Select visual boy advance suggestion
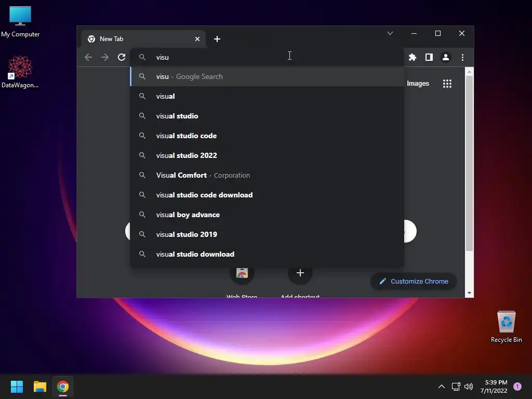The width and height of the screenshot is (532, 399). pyautogui.click(x=267, y=215)
